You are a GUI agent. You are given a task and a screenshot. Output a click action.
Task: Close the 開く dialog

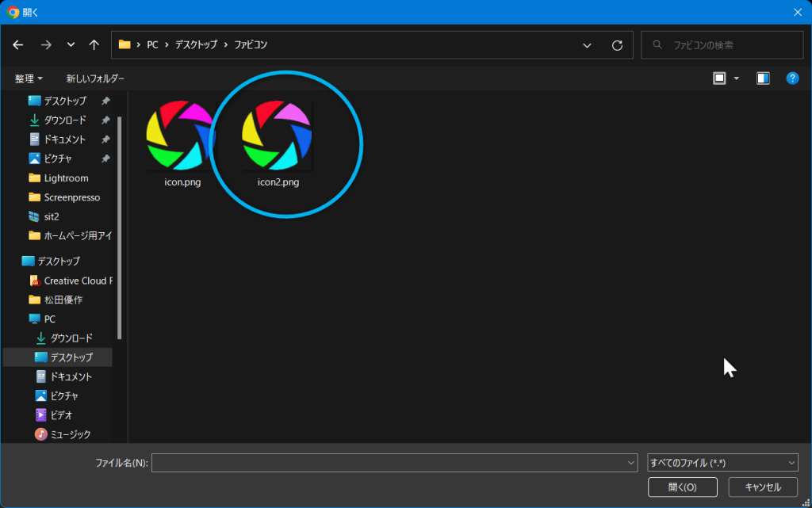pyautogui.click(x=798, y=13)
